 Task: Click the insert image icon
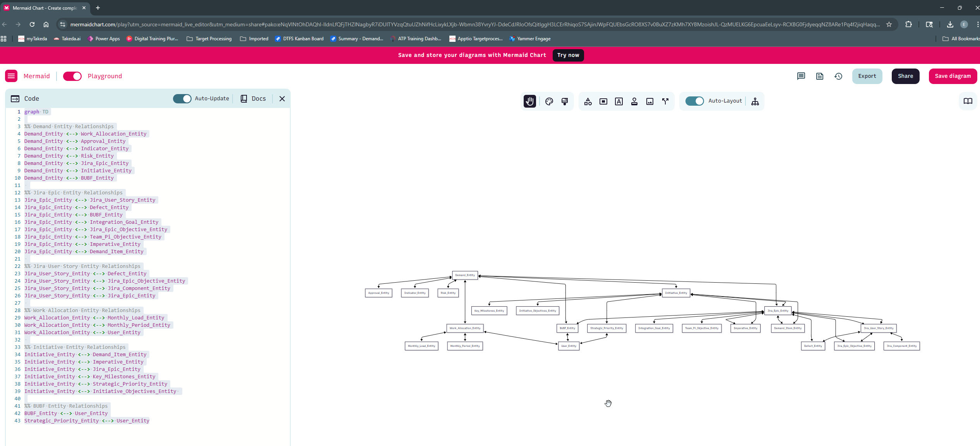pos(650,101)
